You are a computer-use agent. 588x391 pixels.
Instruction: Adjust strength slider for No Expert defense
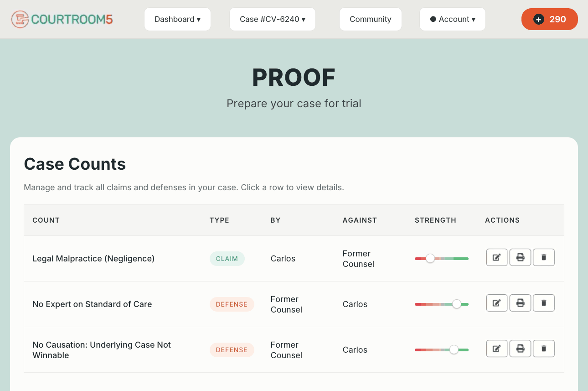pyautogui.click(x=456, y=304)
